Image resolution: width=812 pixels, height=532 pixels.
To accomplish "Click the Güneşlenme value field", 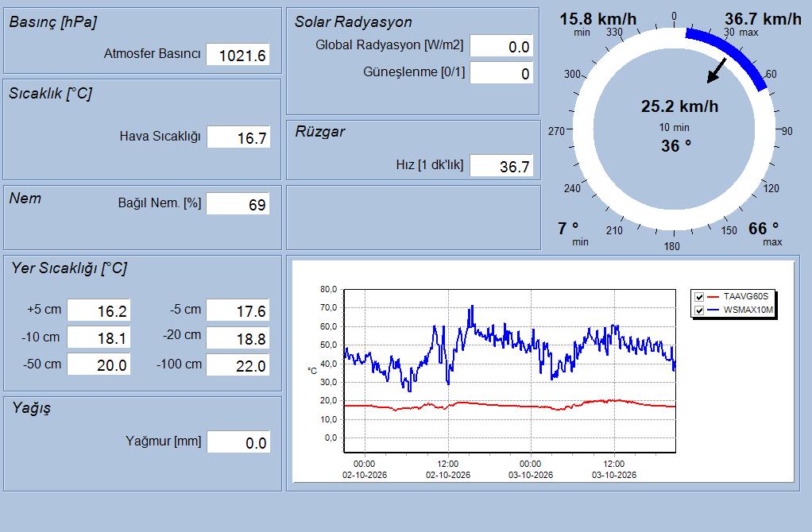I will (x=501, y=73).
